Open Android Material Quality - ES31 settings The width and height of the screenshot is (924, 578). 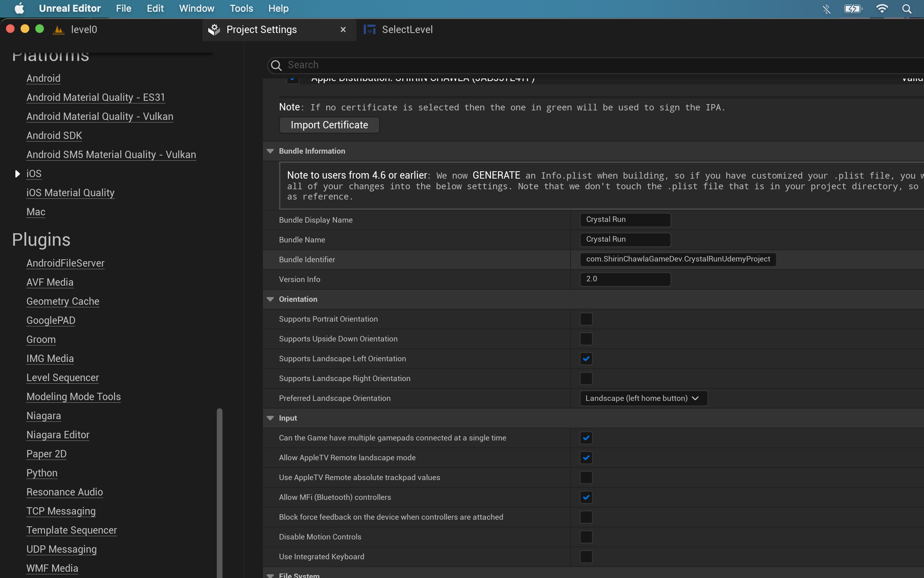click(x=96, y=98)
